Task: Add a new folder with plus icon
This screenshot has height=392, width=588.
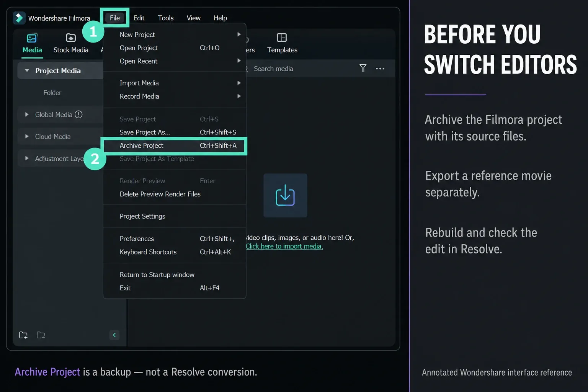Action: coord(23,335)
